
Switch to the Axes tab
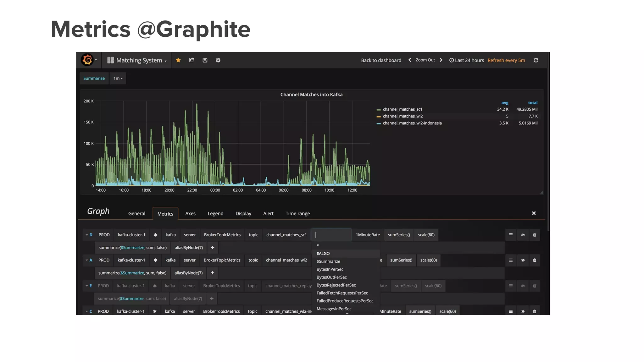[190, 213]
